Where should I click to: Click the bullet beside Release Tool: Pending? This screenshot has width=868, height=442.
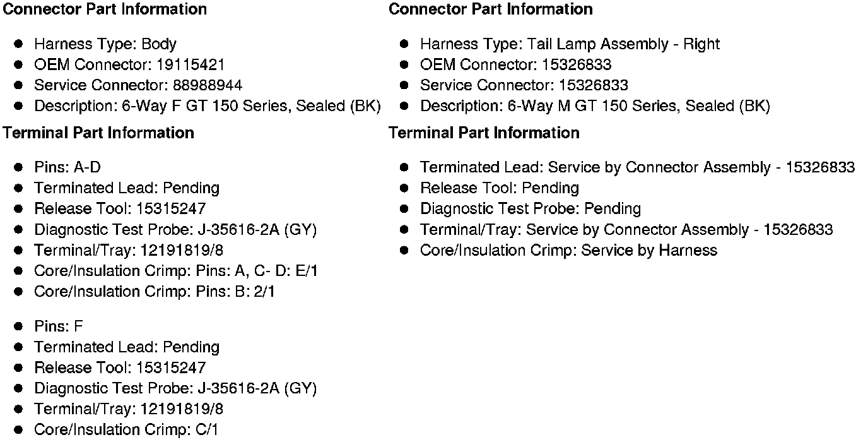pos(405,188)
